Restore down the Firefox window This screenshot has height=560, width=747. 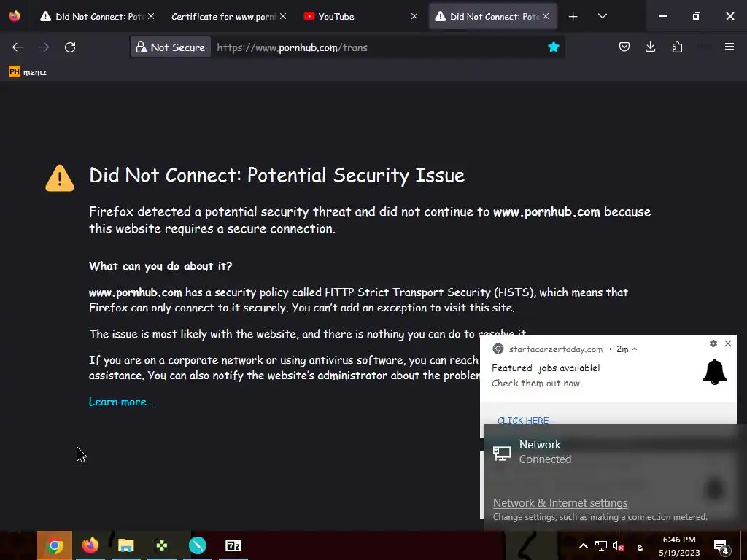click(x=696, y=16)
